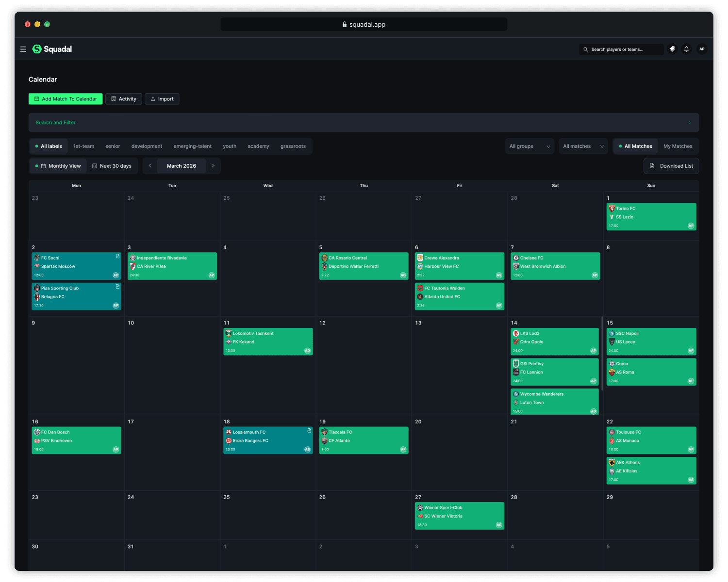Viewport: 728px width, 582px height.
Task: Click the time "18:30" on Wiener Sport-Club match
Action: tap(422, 525)
